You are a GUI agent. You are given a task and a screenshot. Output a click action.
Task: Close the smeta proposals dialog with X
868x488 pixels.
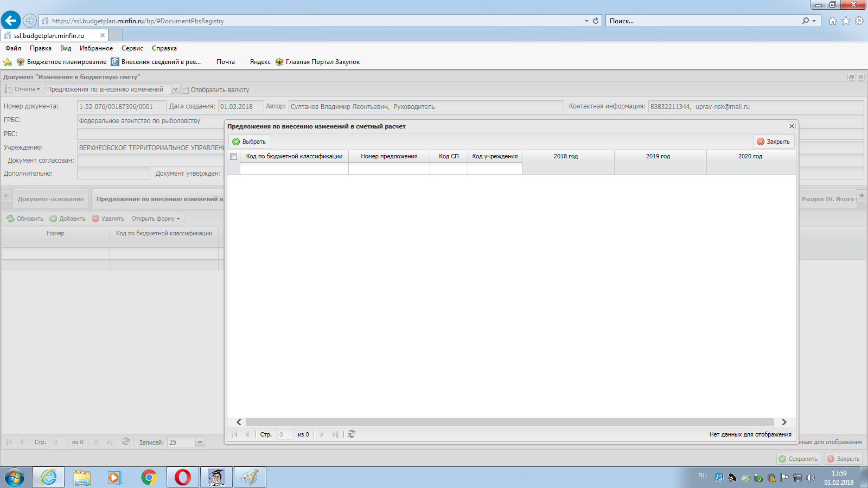(792, 126)
